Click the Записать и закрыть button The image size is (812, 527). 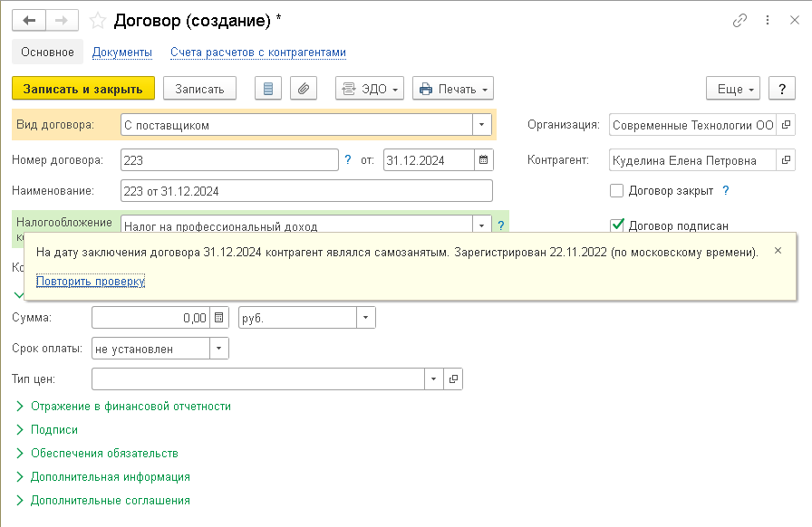pos(83,89)
